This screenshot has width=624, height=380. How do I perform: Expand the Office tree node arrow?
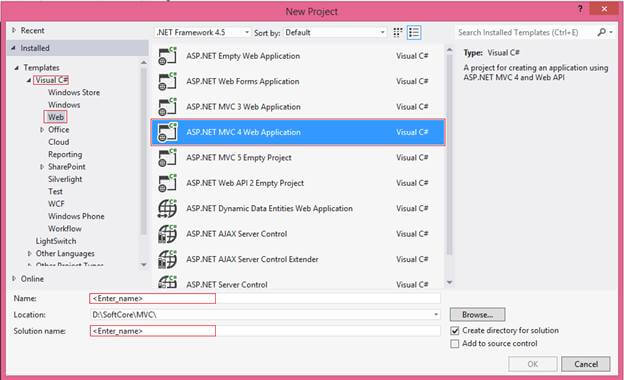[x=42, y=130]
